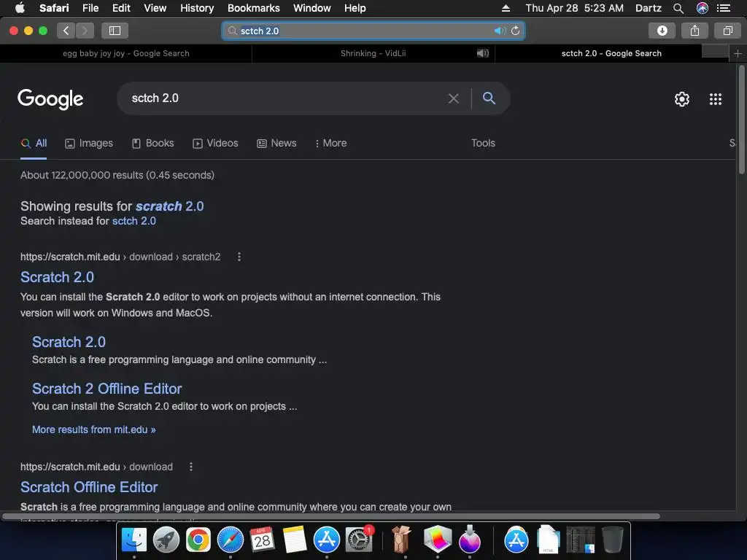Open the File menu
The width and height of the screenshot is (747, 560).
coord(90,8)
